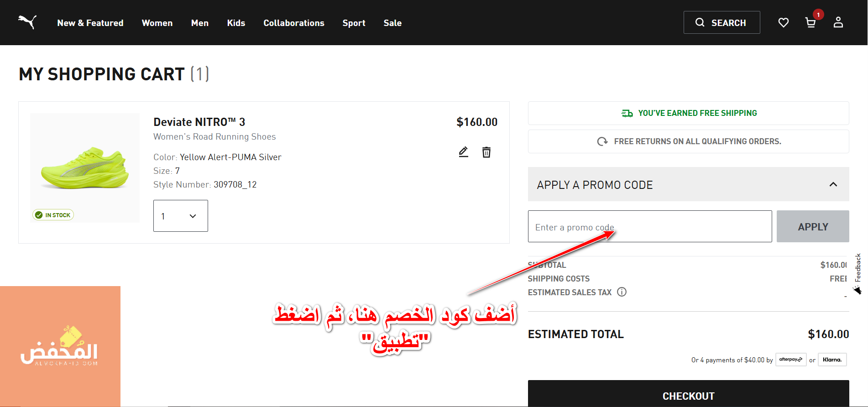Click the Size: 7 text

(167, 171)
